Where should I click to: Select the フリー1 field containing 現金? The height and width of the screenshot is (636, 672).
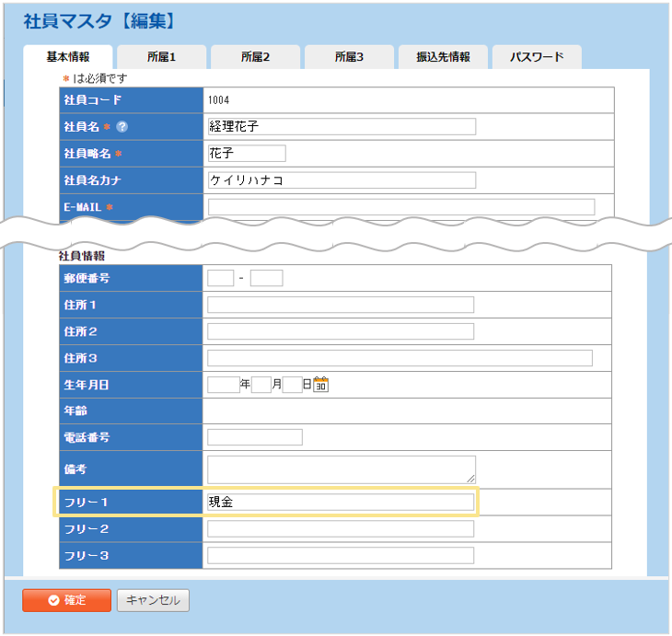click(x=341, y=503)
